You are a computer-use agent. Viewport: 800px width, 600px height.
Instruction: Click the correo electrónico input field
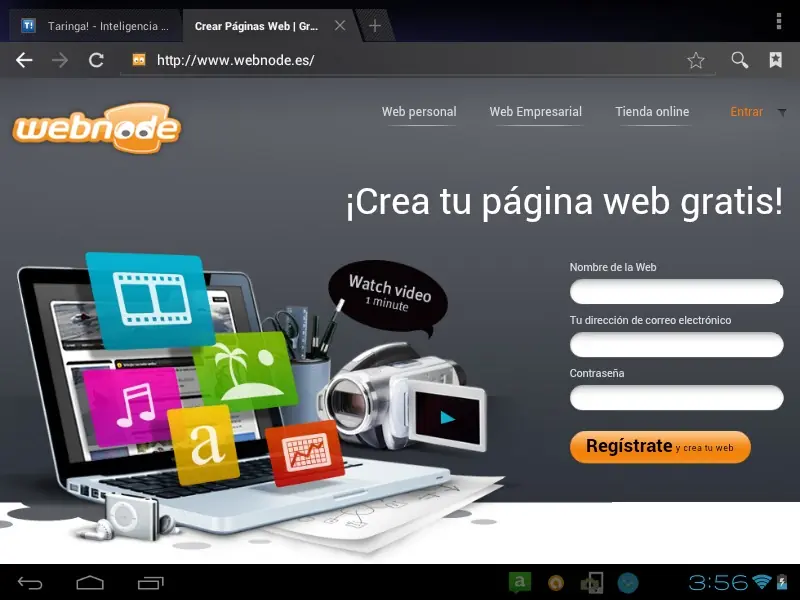(677, 345)
